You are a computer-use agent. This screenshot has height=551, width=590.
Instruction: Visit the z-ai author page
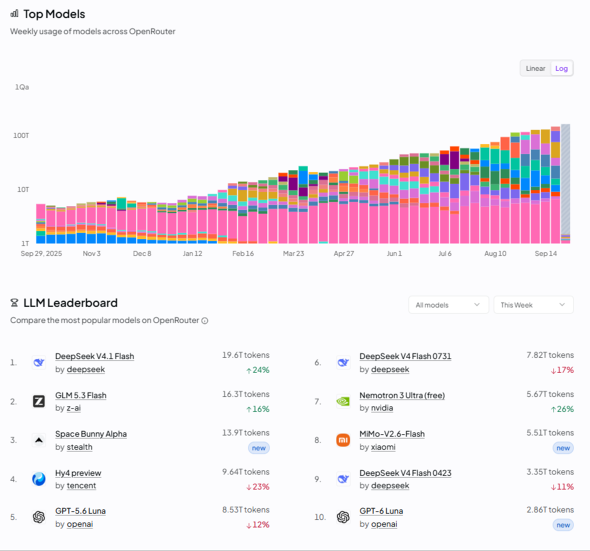[x=74, y=408]
